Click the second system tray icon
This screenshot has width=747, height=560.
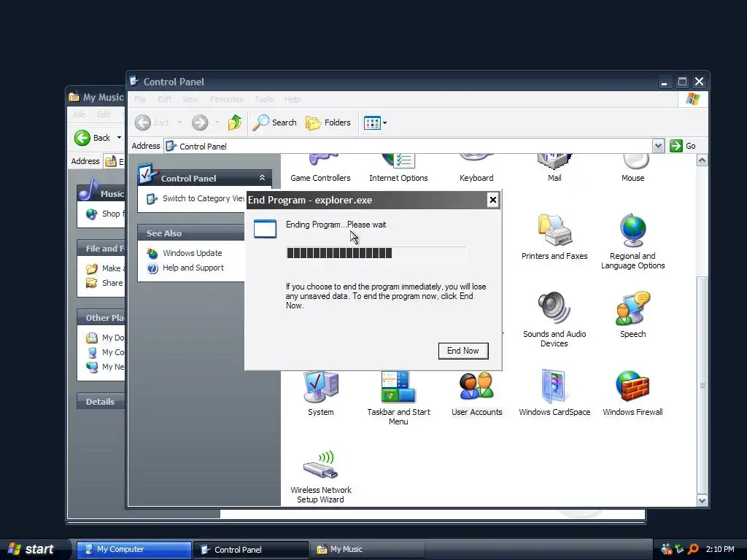tap(680, 549)
